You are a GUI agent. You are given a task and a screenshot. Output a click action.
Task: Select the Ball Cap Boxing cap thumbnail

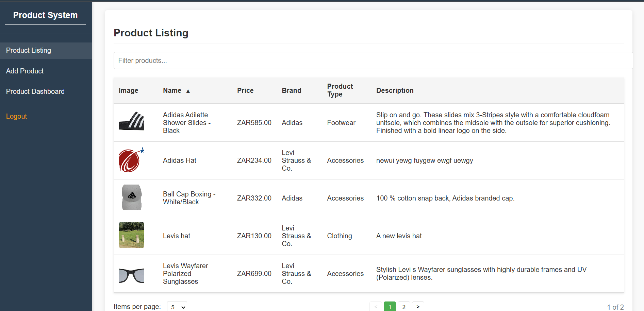131,197
